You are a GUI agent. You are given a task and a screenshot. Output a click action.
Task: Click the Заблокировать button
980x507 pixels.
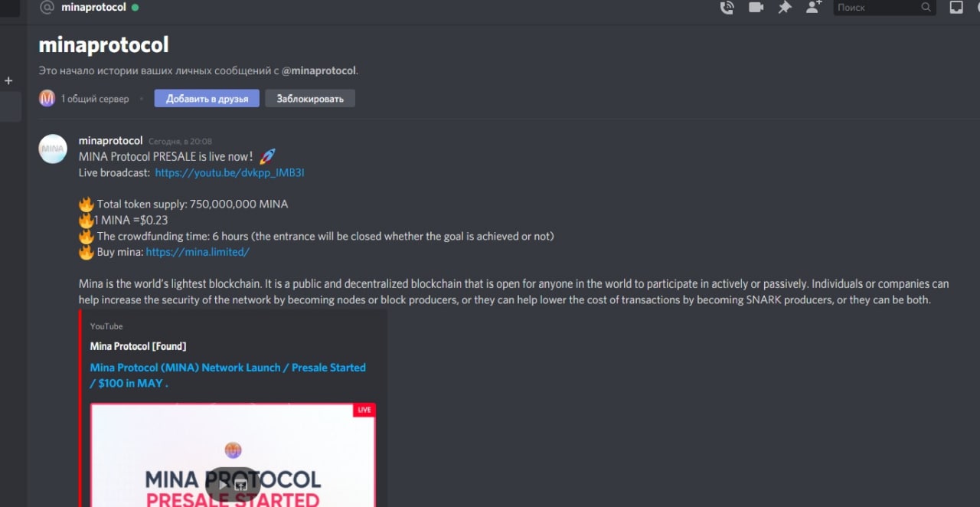click(310, 98)
